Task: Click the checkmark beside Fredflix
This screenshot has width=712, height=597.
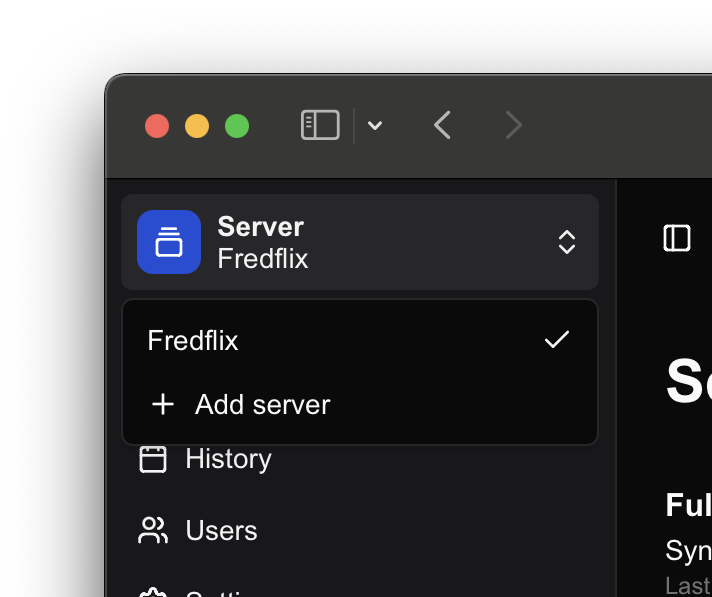Action: 557,340
